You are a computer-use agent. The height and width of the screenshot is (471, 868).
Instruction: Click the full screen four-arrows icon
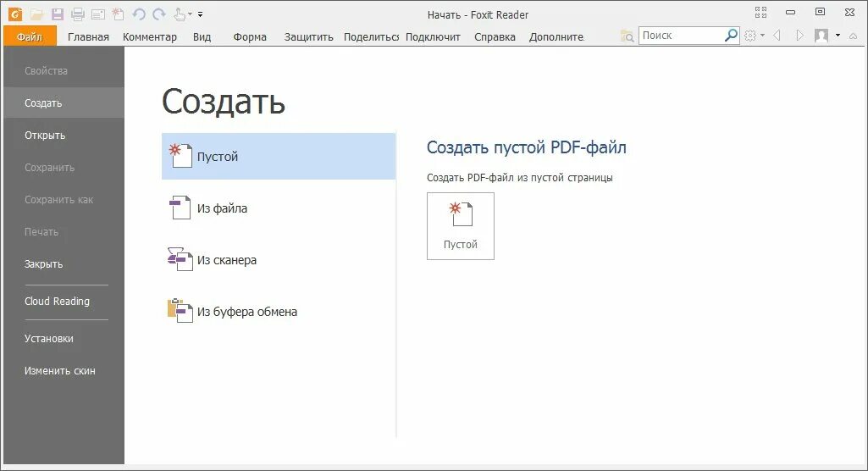pyautogui.click(x=760, y=12)
